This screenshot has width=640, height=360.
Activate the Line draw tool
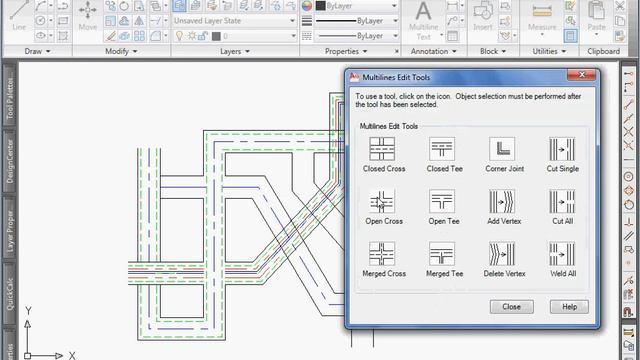click(19, 16)
